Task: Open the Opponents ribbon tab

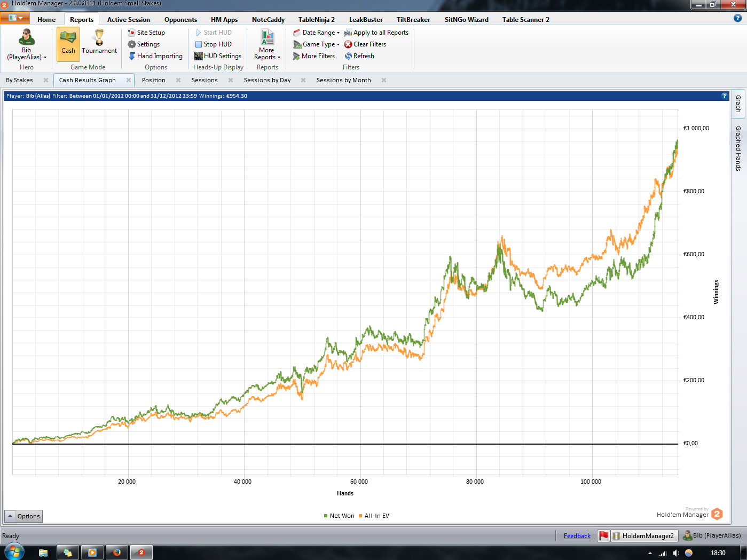Action: tap(180, 20)
